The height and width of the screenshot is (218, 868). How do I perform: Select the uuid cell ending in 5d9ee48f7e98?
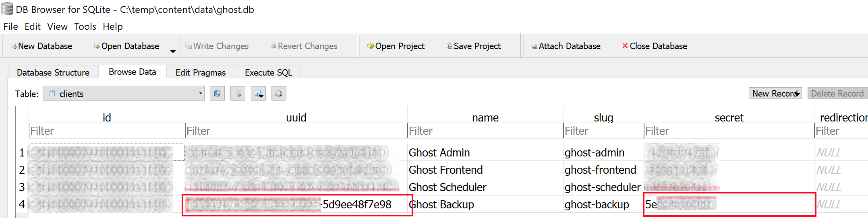click(x=296, y=204)
